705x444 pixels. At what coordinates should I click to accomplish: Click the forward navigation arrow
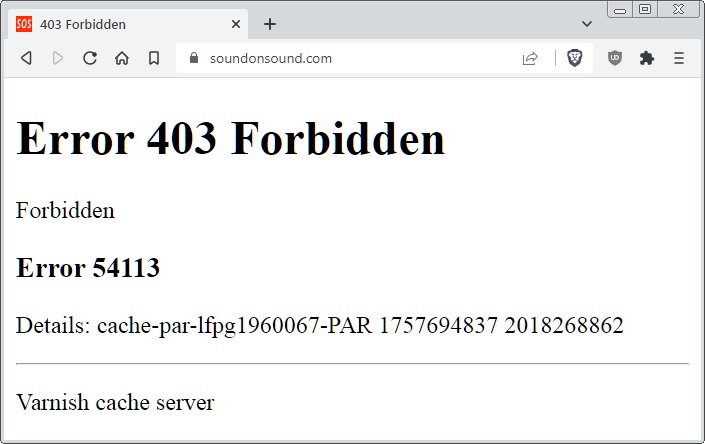click(58, 58)
